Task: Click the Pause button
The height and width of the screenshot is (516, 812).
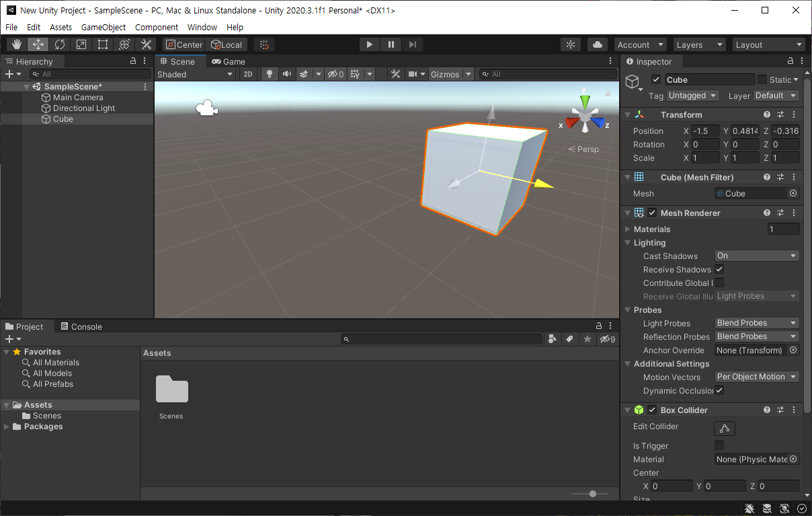Action: [x=391, y=44]
